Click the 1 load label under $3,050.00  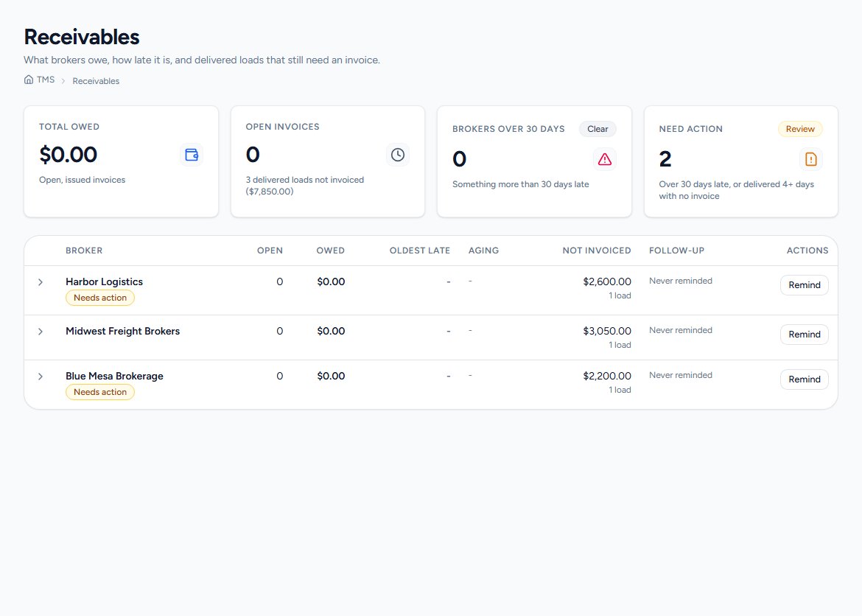pyautogui.click(x=620, y=345)
